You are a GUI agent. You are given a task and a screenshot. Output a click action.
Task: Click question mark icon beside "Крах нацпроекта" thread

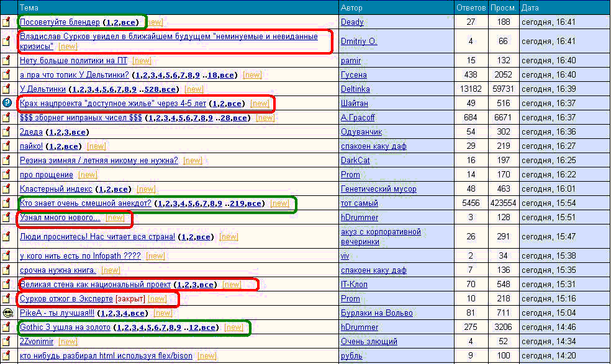[x=7, y=104]
